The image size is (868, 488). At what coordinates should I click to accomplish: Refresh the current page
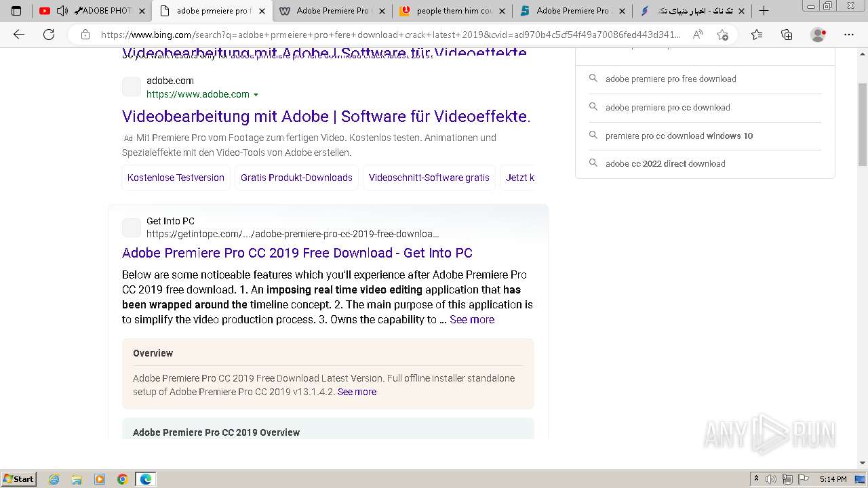tap(49, 35)
